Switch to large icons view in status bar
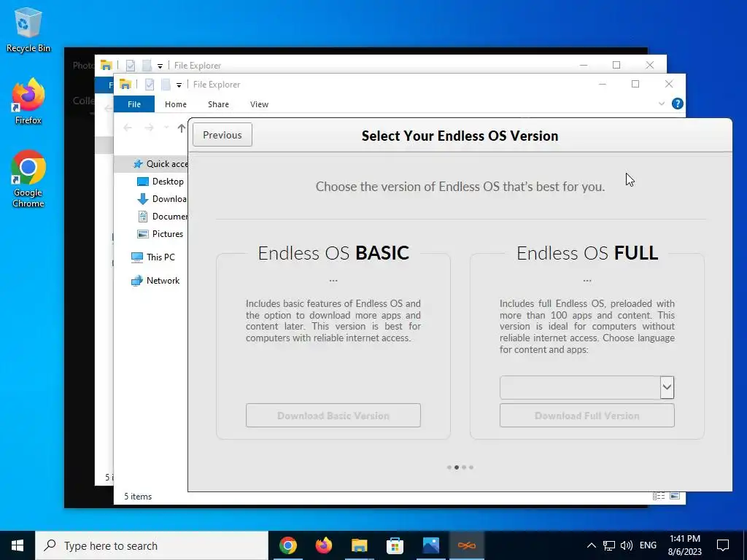The width and height of the screenshot is (747, 560). 675,496
